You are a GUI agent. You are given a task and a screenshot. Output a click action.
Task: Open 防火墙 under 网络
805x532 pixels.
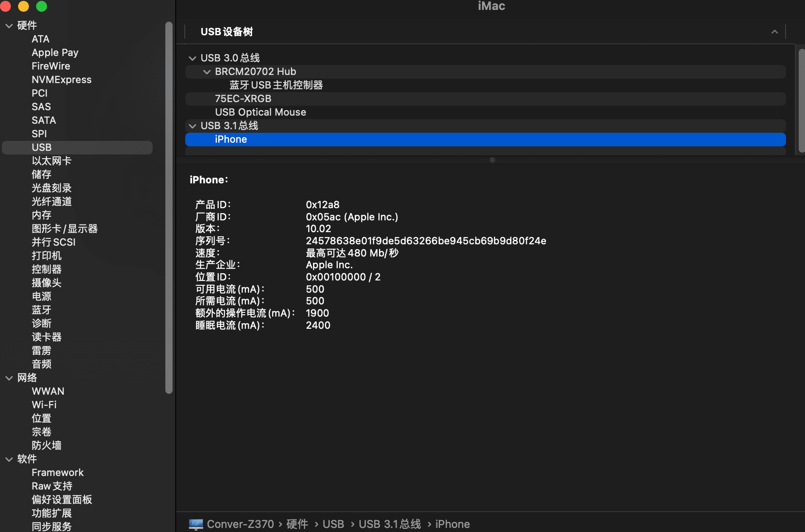(x=47, y=446)
